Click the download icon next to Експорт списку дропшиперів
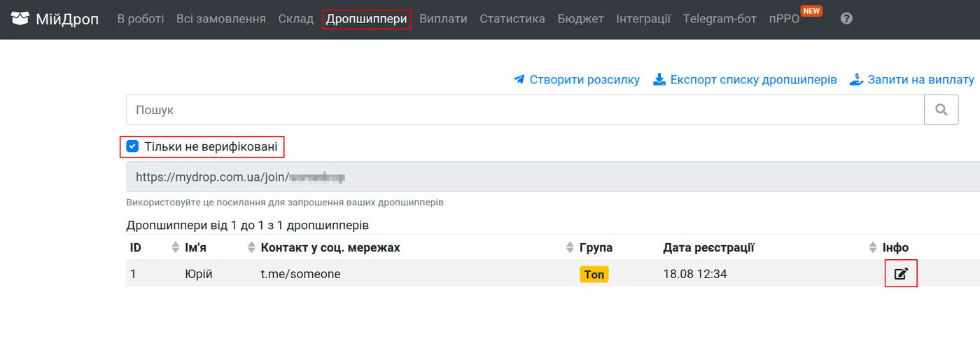 click(659, 80)
